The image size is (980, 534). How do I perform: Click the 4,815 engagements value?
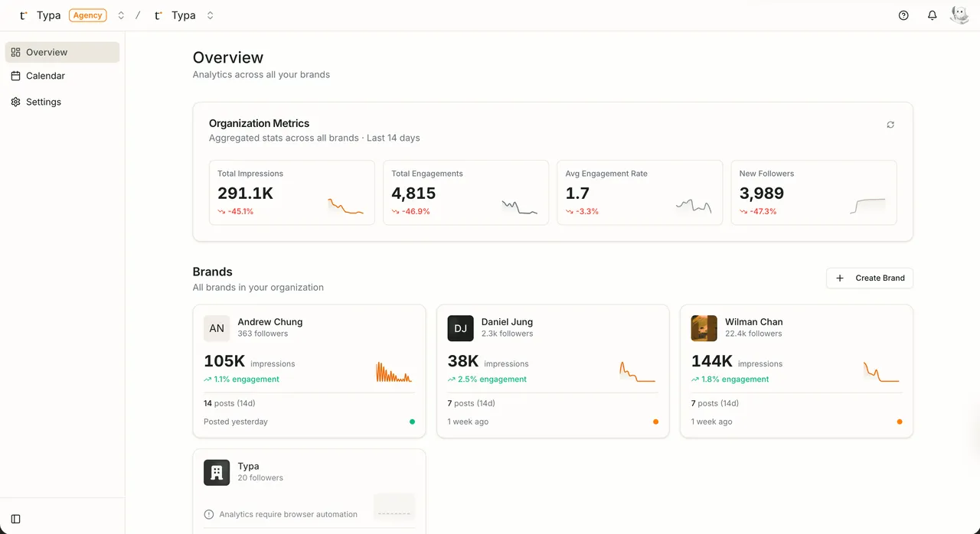(413, 194)
